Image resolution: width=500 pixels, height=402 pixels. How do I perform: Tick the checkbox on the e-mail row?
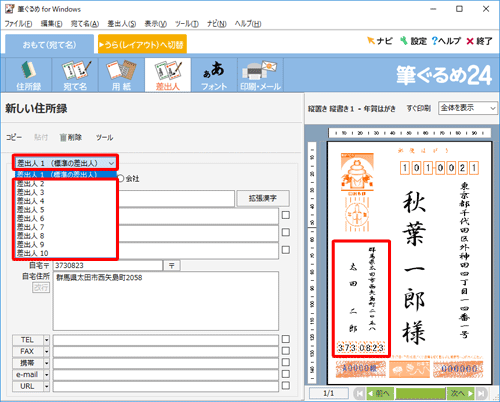[x=286, y=374]
